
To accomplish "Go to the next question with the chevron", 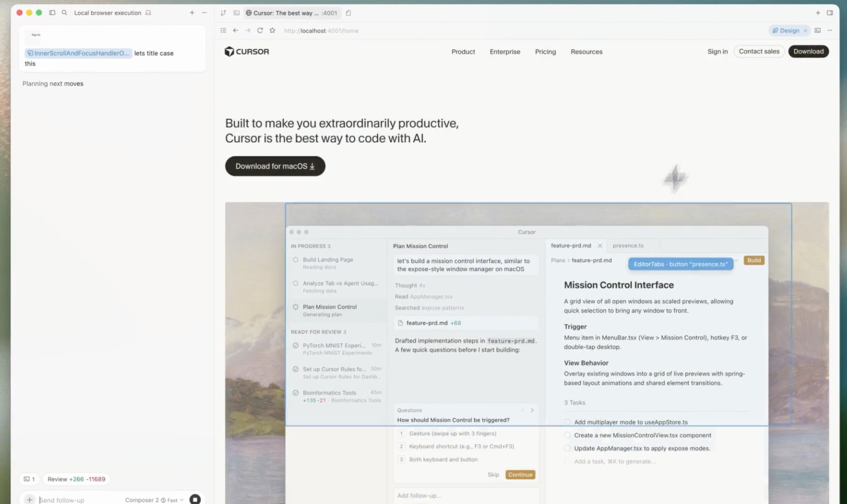I will (532, 410).
